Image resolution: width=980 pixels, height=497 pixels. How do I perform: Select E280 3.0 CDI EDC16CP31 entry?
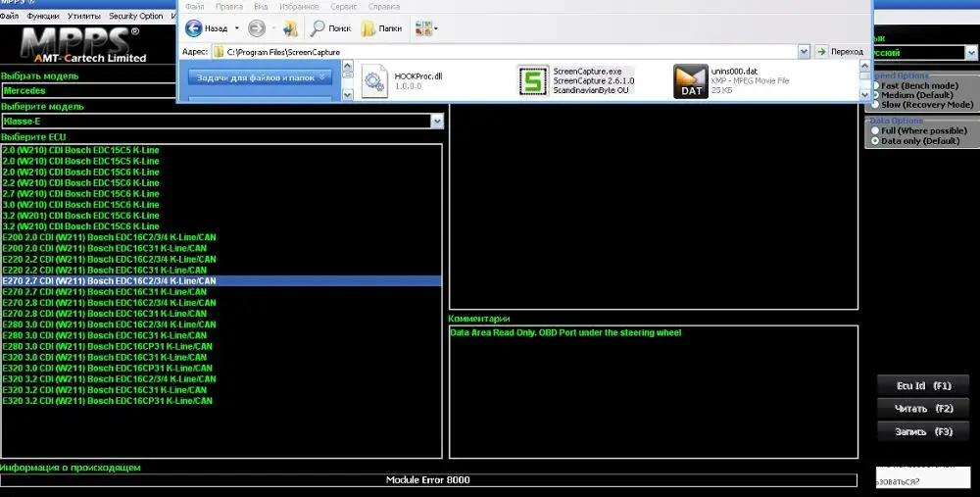click(108, 346)
